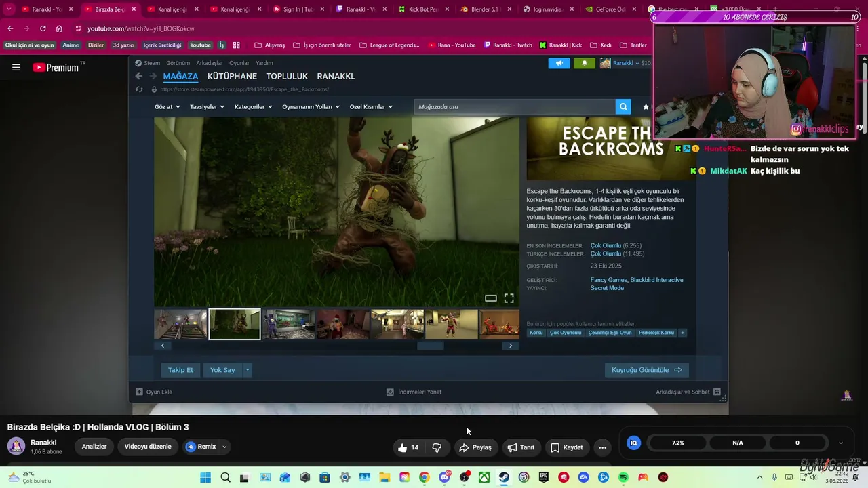Open Remix button dropdown chevron
Screen dimensions: 868x488
(224, 447)
